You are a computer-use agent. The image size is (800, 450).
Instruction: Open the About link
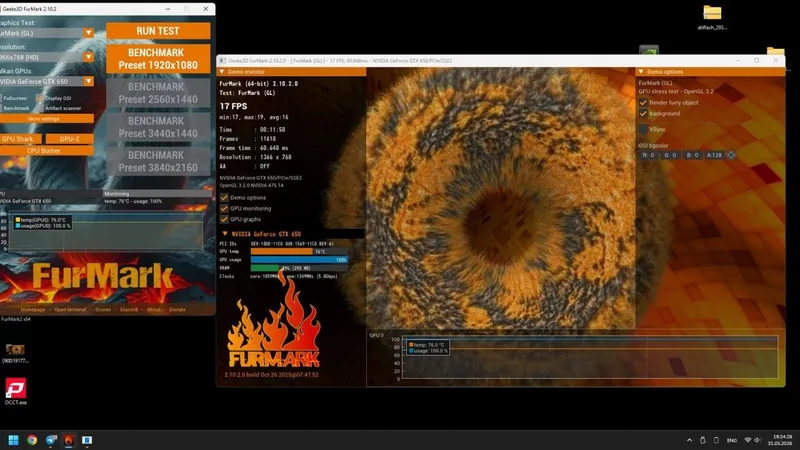[154, 310]
